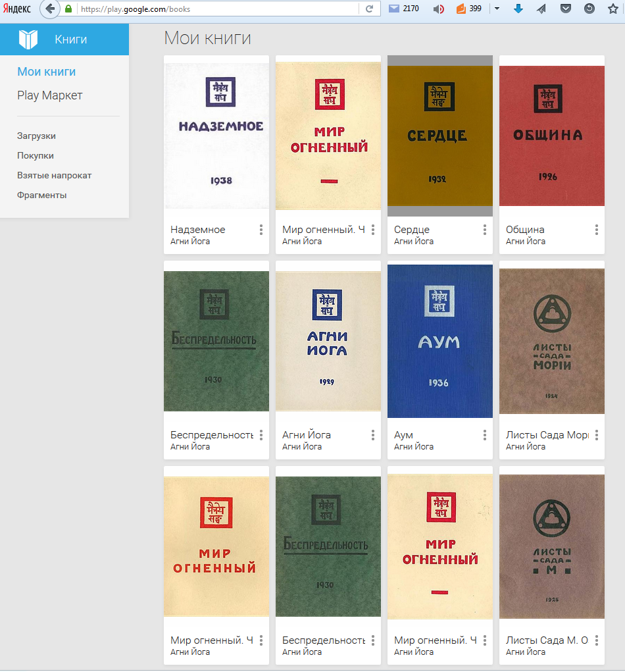Go to Play Маркет in the sidebar

(50, 95)
